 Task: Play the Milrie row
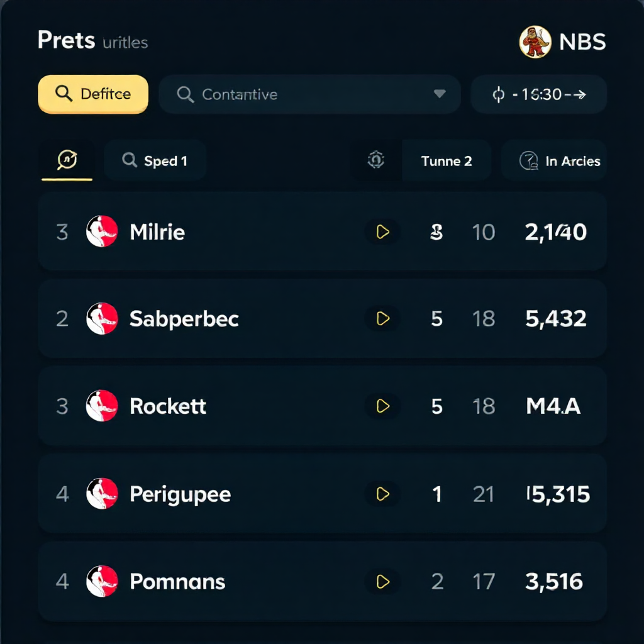(x=382, y=231)
